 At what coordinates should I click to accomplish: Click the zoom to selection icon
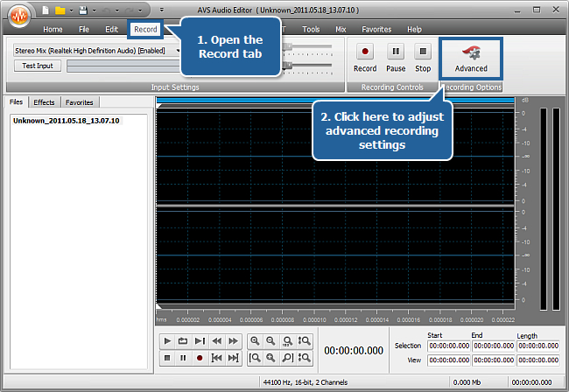[270, 358]
